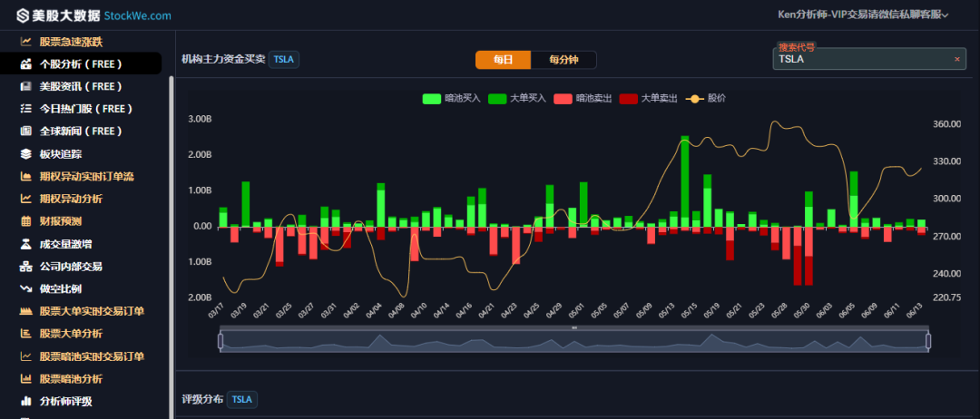
Task: Click the 美股资讯 newspaper icon
Action: 25,86
